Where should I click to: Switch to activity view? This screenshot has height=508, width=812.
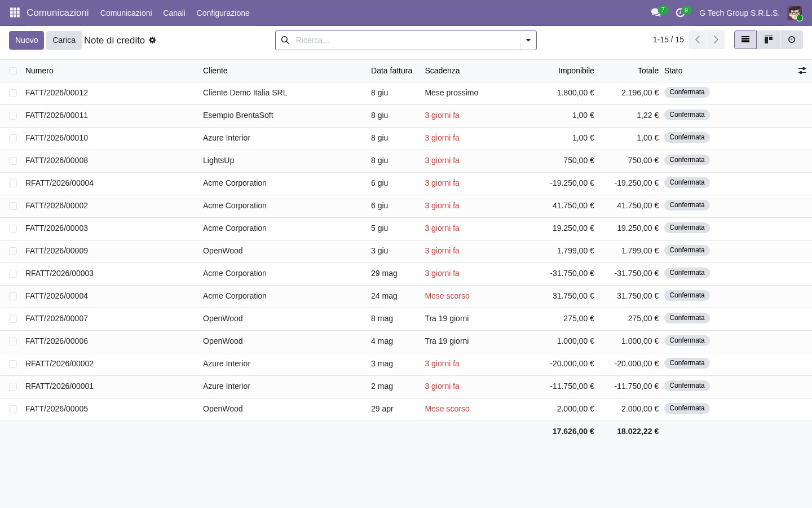[x=792, y=40]
